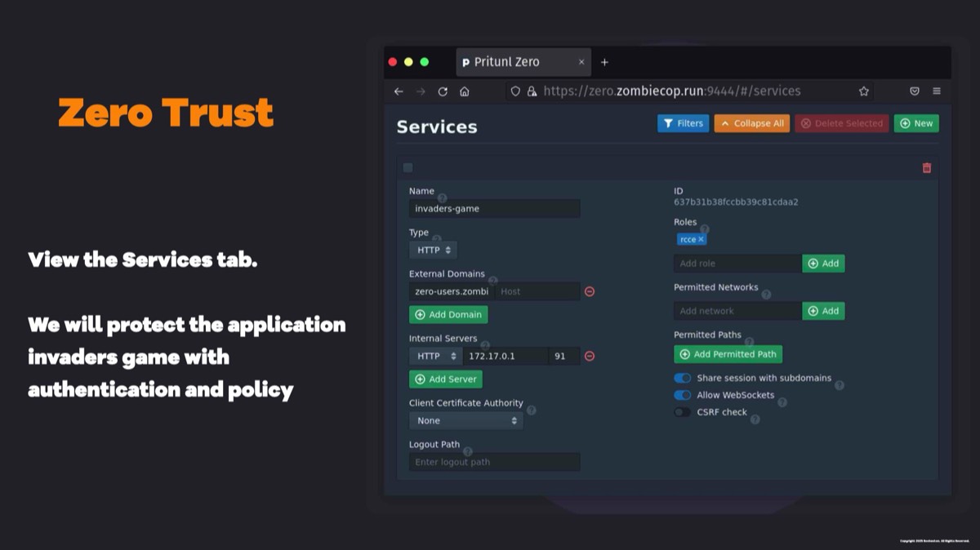
Task: Click the Logout Path input field
Action: (x=494, y=463)
